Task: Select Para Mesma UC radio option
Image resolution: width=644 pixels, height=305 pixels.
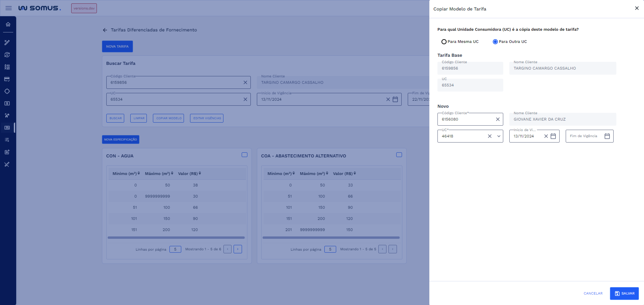Action: tap(444, 42)
